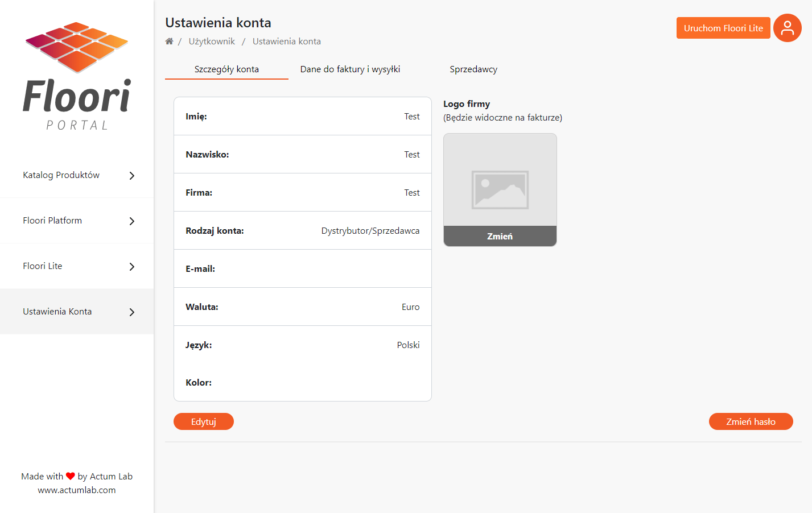Viewport: 812px width, 513px height.
Task: Click the Floori Portal logo
Action: [77, 76]
